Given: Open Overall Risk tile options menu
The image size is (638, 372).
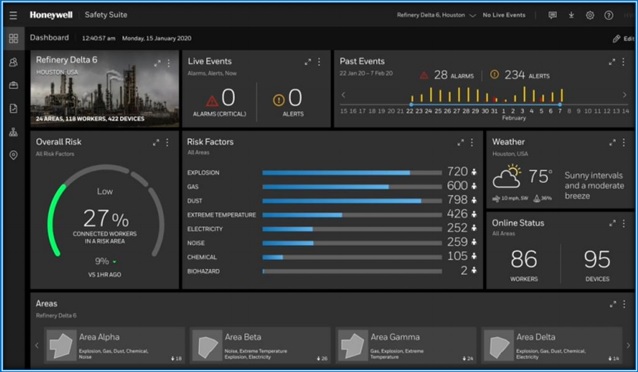Looking at the screenshot, I should pyautogui.click(x=167, y=142).
